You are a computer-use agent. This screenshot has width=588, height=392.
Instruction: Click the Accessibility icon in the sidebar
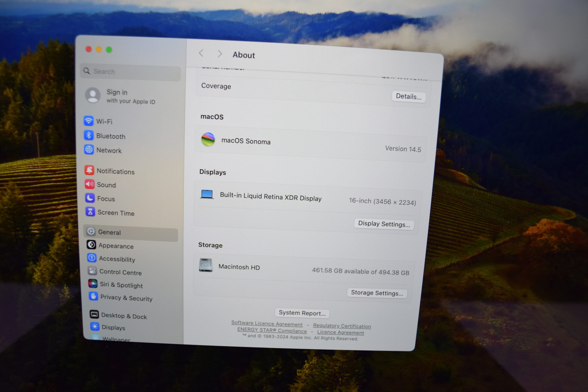pyautogui.click(x=92, y=258)
